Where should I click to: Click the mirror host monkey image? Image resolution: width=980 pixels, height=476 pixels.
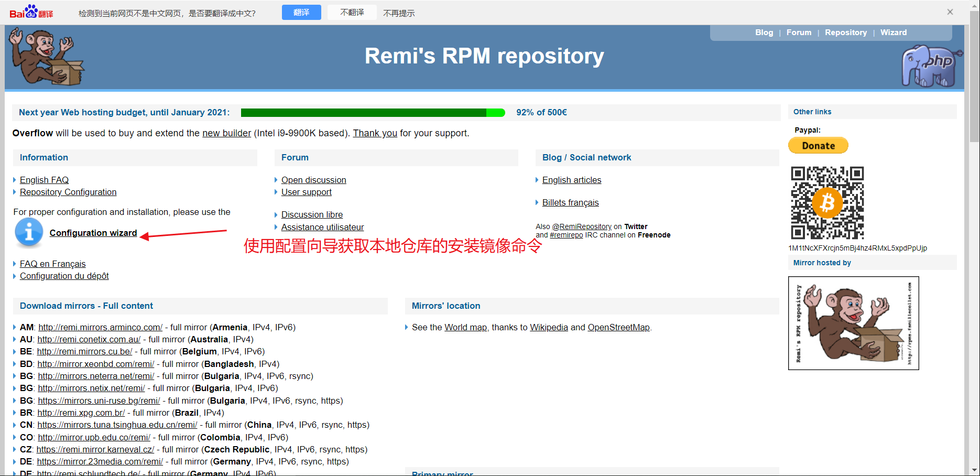(x=853, y=323)
